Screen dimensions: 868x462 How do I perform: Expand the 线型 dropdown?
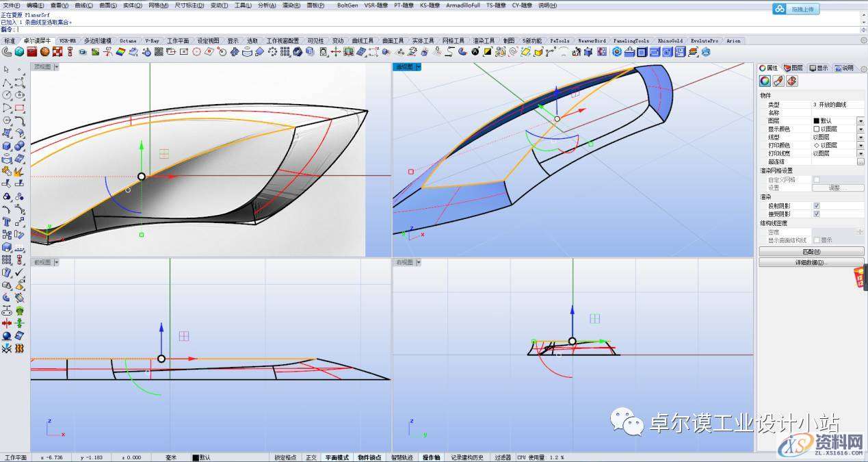(860, 137)
